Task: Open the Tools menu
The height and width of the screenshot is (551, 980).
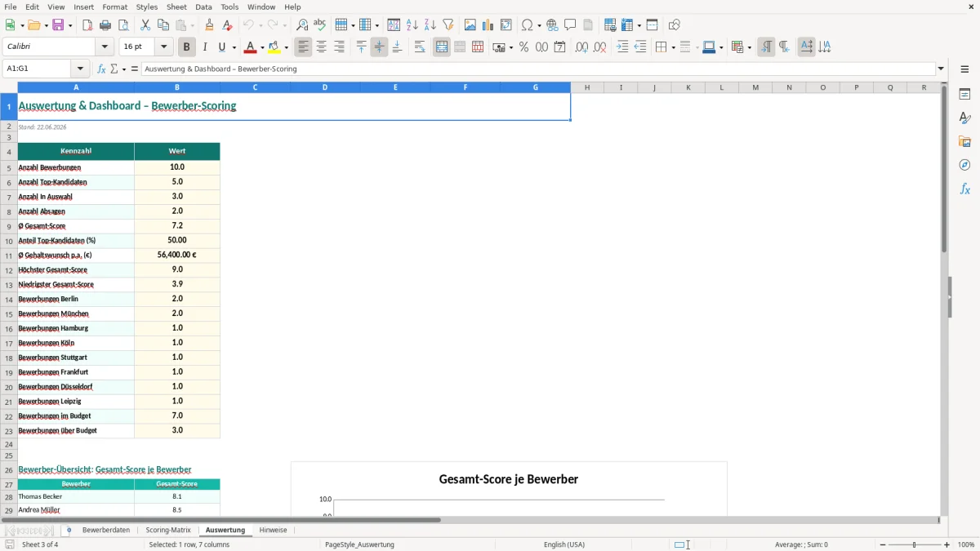Action: pos(229,7)
